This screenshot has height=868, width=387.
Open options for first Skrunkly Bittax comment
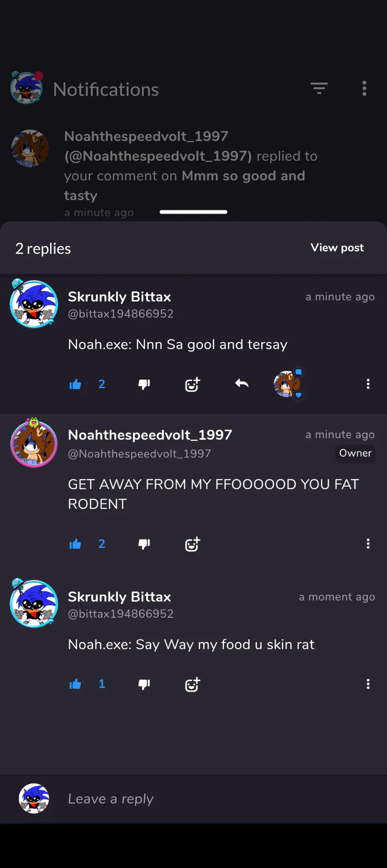[368, 384]
